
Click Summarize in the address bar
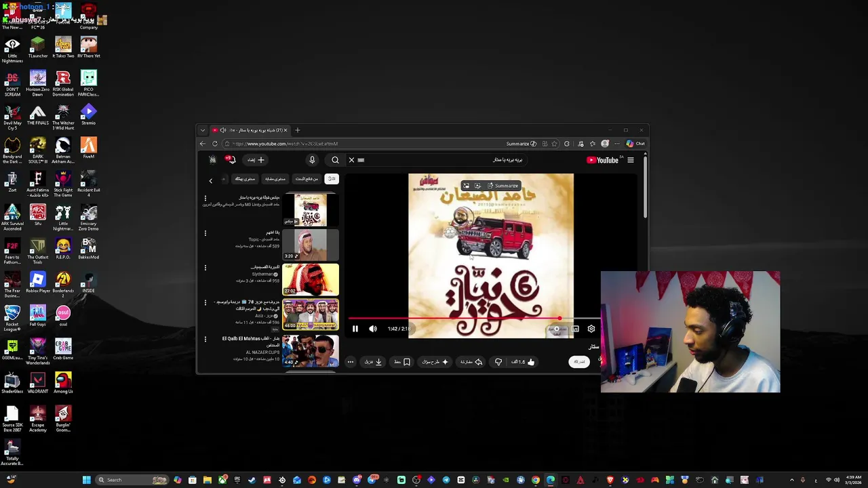pos(521,144)
